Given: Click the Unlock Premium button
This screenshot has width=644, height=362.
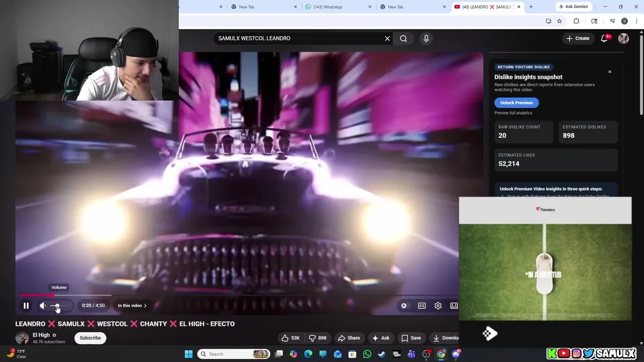Looking at the screenshot, I should [517, 103].
